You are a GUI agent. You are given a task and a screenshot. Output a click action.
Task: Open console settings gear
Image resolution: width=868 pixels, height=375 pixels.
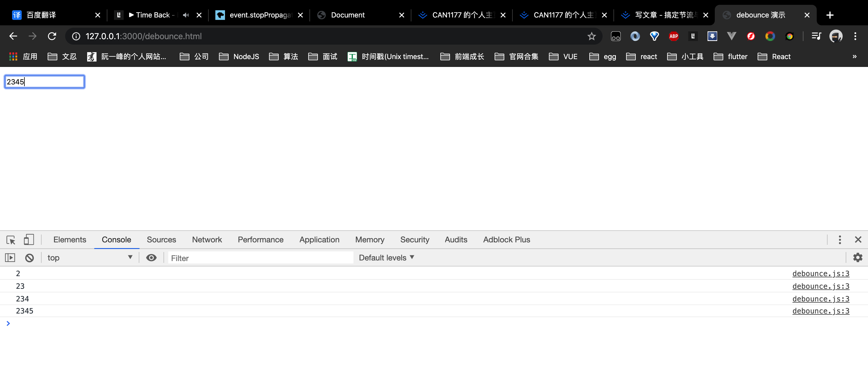pos(857,257)
